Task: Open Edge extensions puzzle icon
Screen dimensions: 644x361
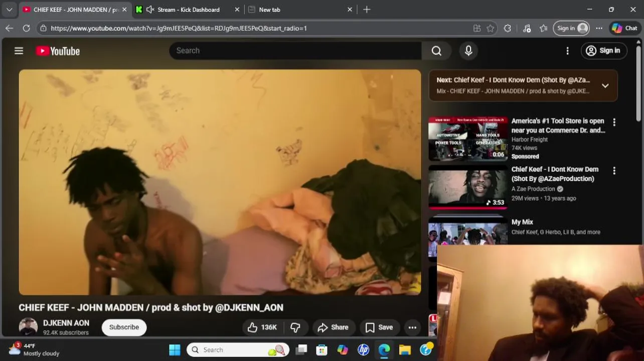Action: 508,28
